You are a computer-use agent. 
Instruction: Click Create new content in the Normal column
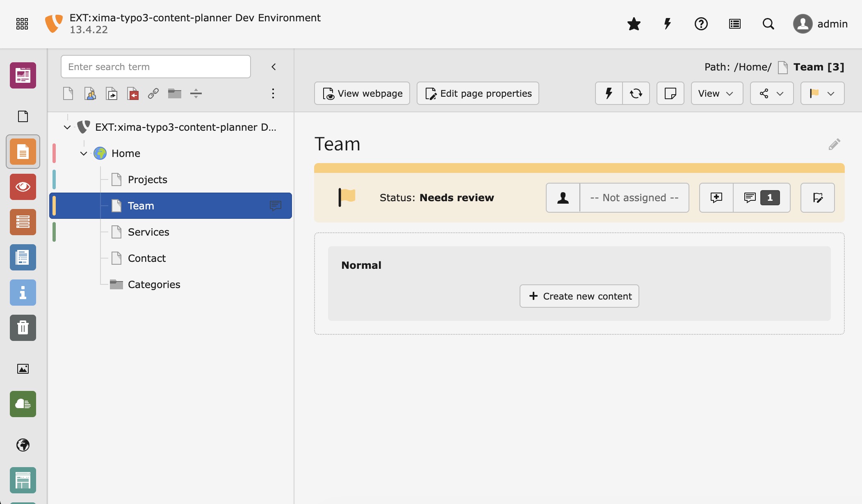579,296
